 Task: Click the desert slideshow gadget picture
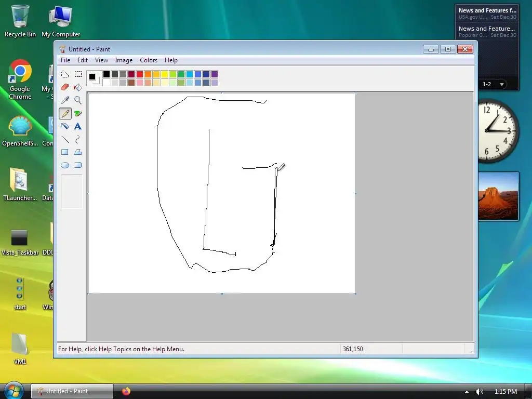498,196
